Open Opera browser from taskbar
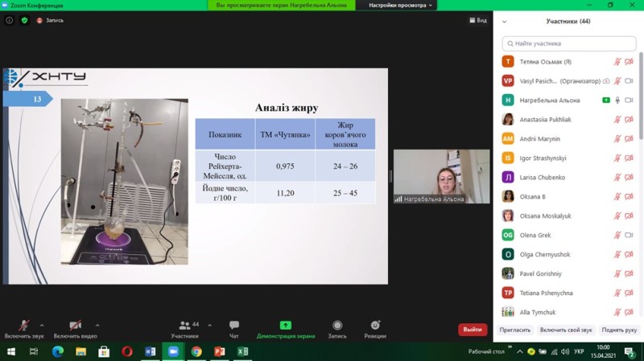Image resolution: width=644 pixels, height=361 pixels. point(127,351)
